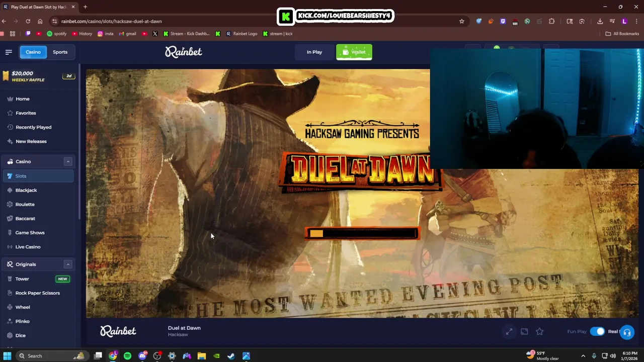Viewport: 644px width, 362px height.
Task: Open the History bookmark
Action: (x=82, y=34)
